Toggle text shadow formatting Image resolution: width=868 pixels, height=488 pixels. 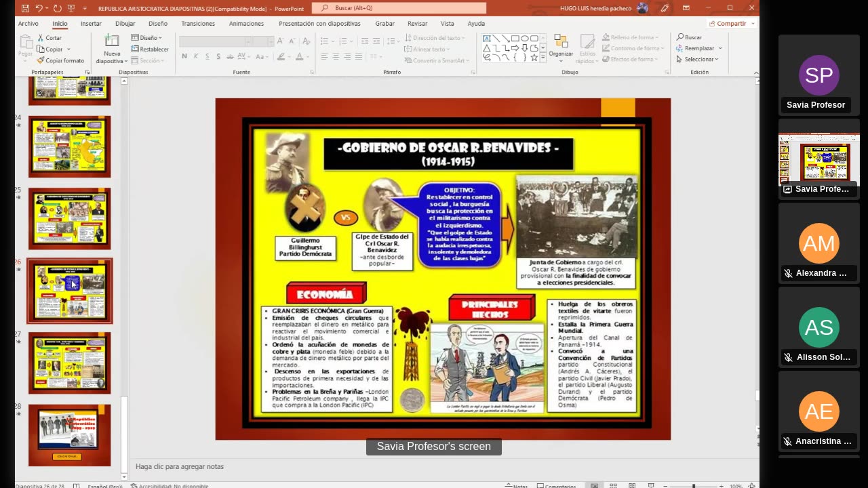[x=218, y=56]
